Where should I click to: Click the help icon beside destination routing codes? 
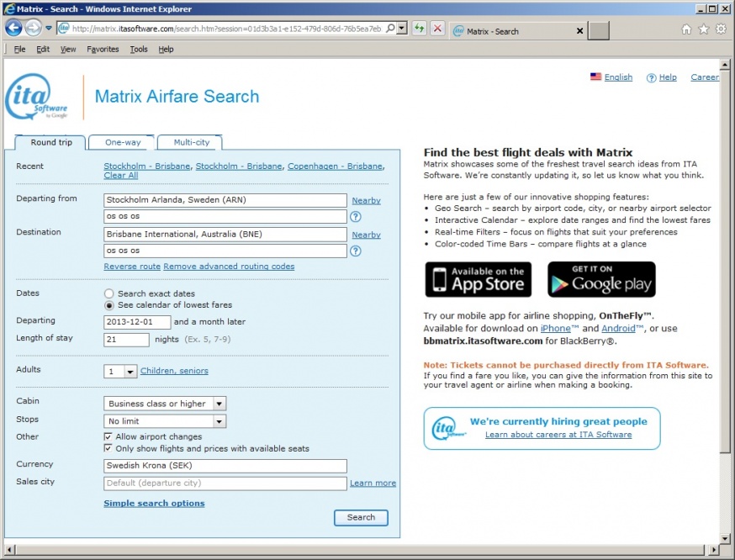[356, 251]
